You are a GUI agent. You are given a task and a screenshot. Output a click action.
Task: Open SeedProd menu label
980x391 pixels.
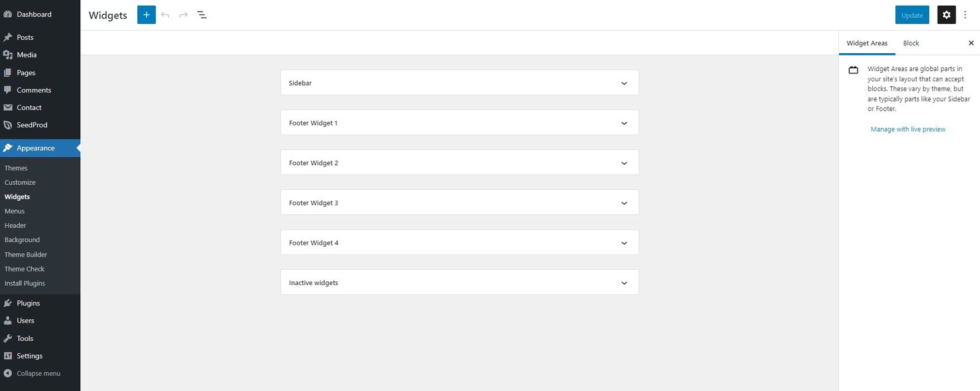[32, 125]
